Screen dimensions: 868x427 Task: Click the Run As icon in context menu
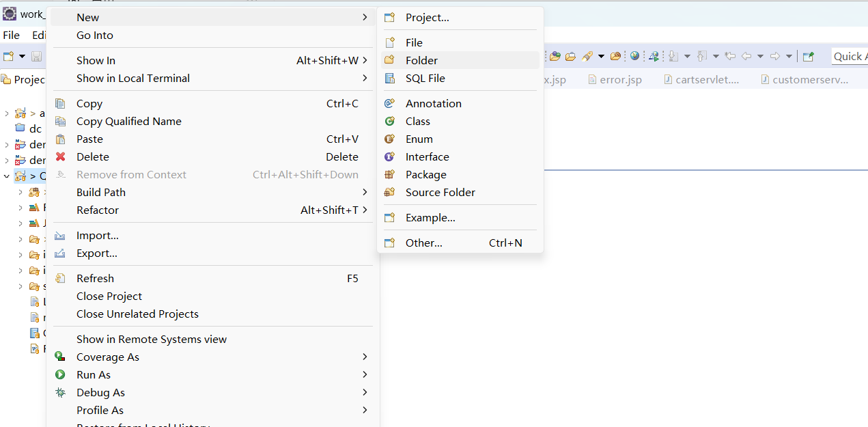pos(59,374)
